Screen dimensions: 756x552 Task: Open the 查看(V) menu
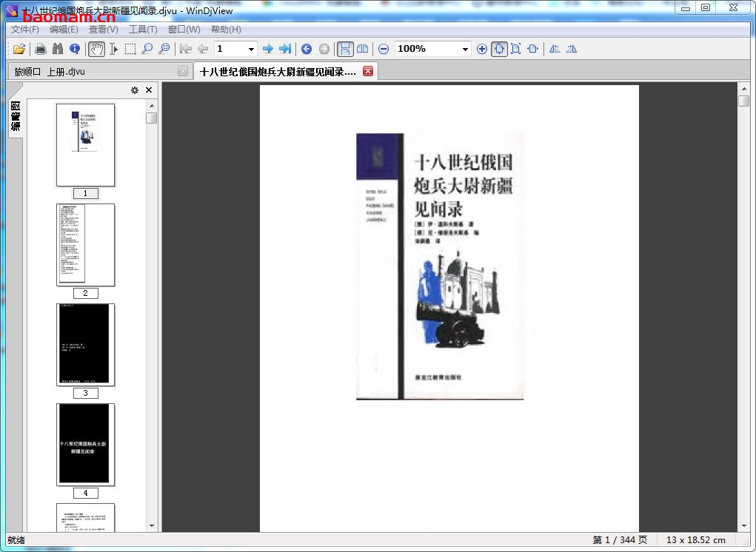pyautogui.click(x=102, y=29)
